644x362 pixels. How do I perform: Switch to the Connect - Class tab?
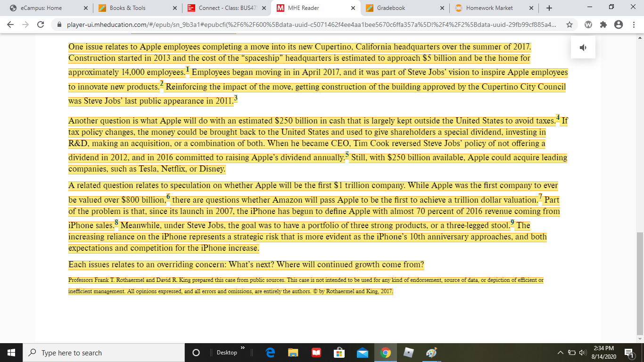[226, 8]
